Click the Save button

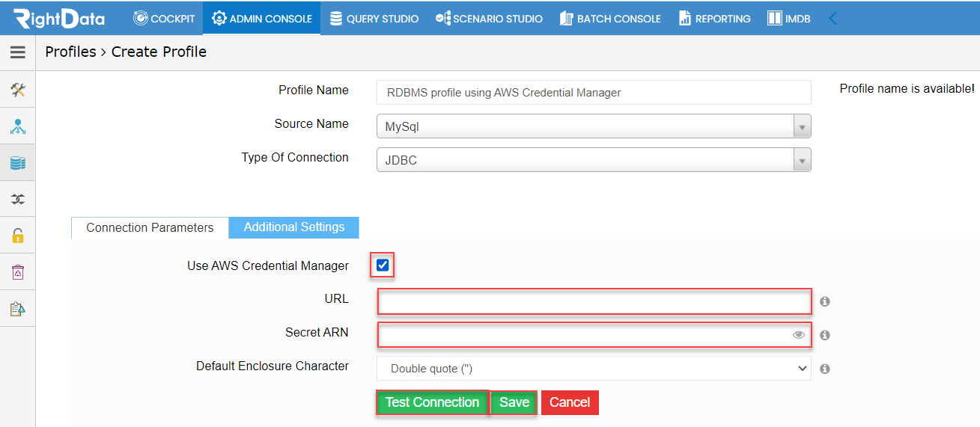pyautogui.click(x=514, y=402)
